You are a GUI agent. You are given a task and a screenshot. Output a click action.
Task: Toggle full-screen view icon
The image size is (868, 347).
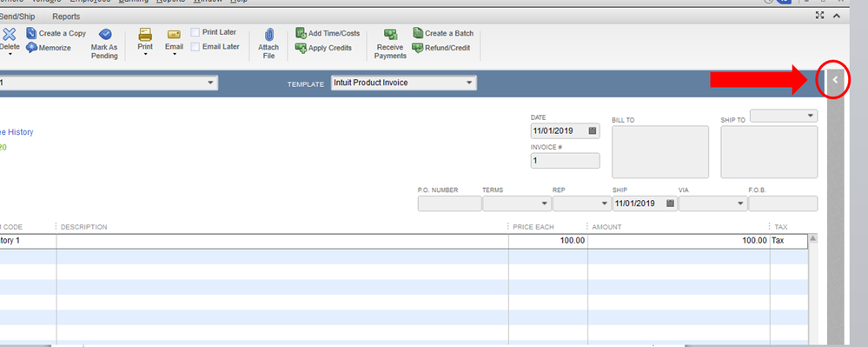(820, 16)
